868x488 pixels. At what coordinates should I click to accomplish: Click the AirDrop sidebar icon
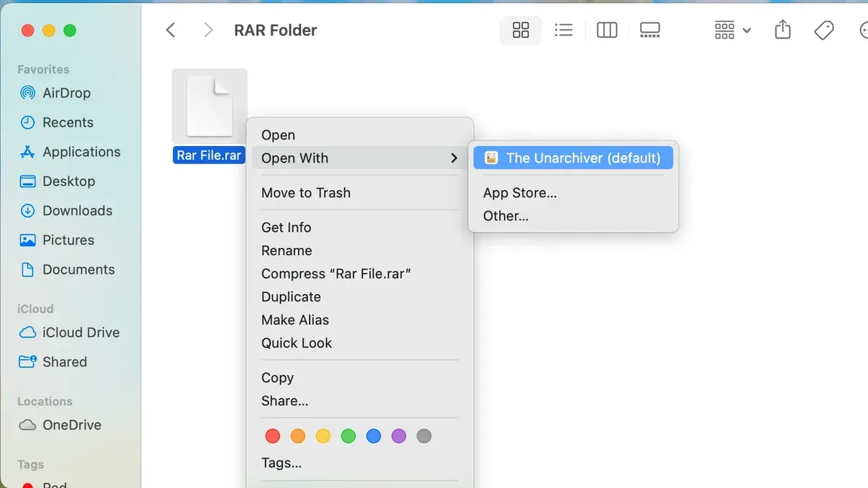[x=27, y=93]
